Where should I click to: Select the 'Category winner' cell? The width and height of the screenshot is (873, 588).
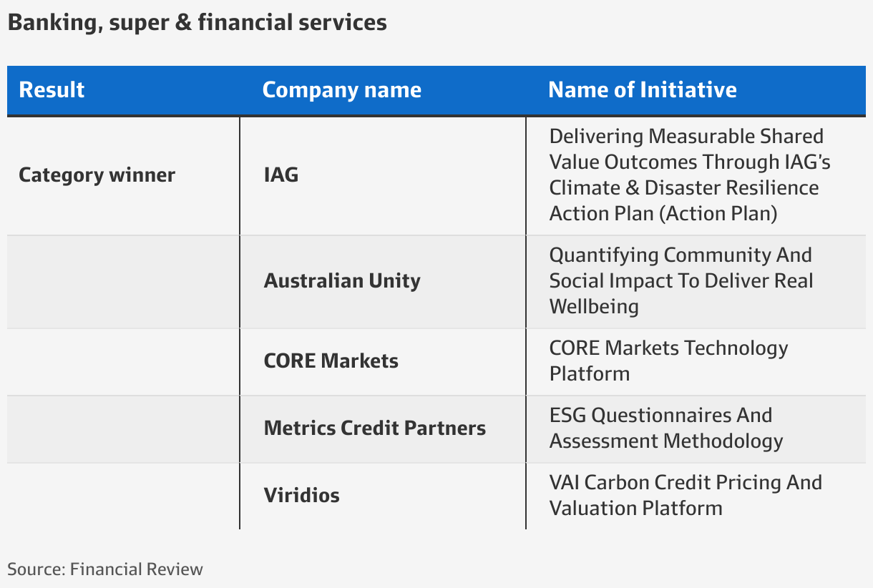coord(97,175)
